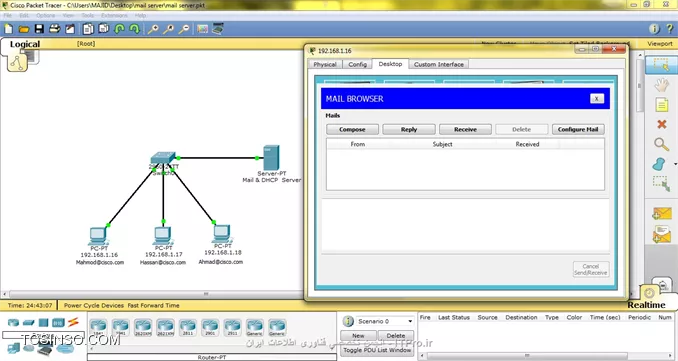Select the Place Note tool
The height and width of the screenshot is (361, 678).
(662, 105)
